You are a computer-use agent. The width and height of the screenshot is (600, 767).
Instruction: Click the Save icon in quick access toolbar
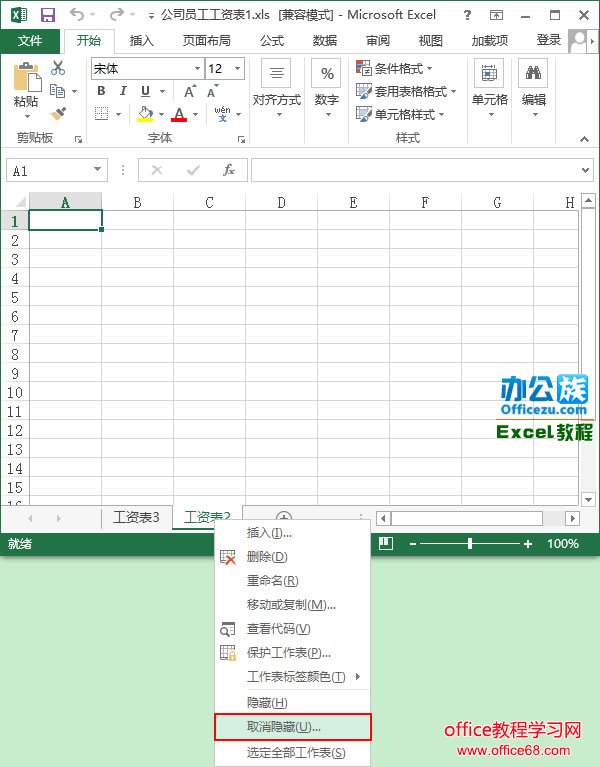pyautogui.click(x=47, y=15)
